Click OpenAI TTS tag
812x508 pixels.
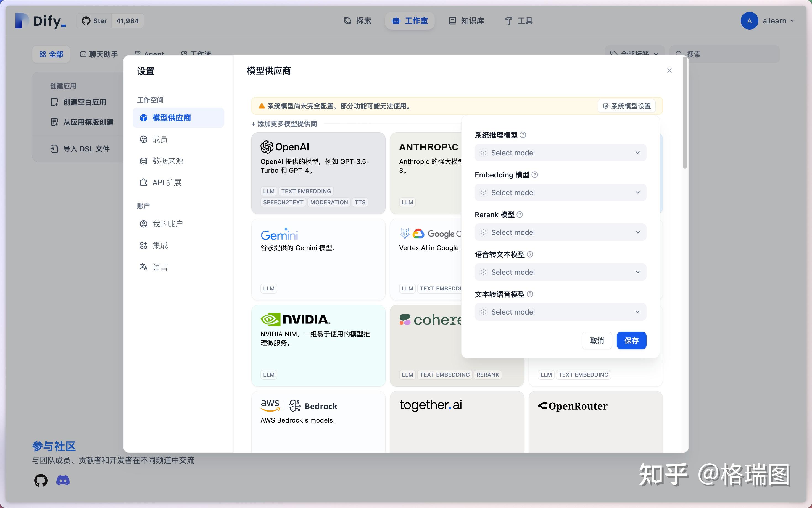coord(360,202)
